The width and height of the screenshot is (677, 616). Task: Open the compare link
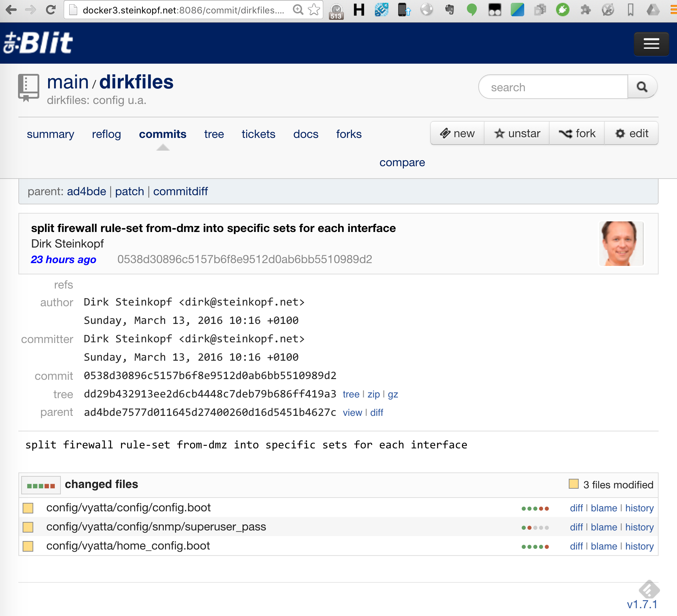coord(402,163)
